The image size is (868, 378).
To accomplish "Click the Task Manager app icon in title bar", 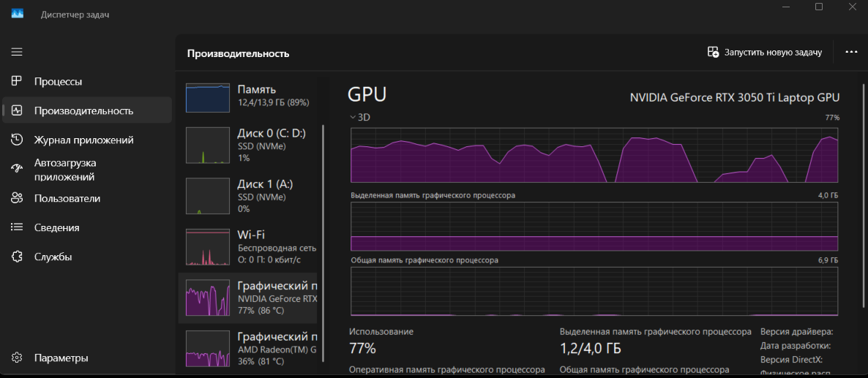I will (x=17, y=15).
